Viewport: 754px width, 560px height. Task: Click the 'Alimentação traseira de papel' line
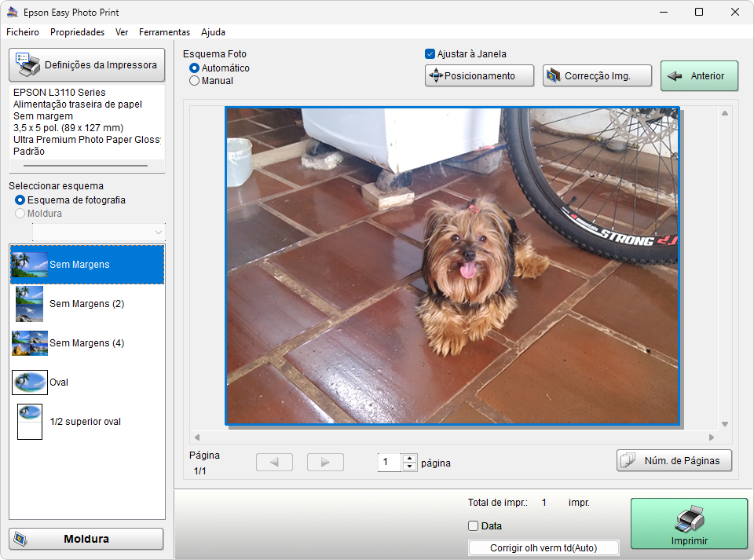pos(78,104)
